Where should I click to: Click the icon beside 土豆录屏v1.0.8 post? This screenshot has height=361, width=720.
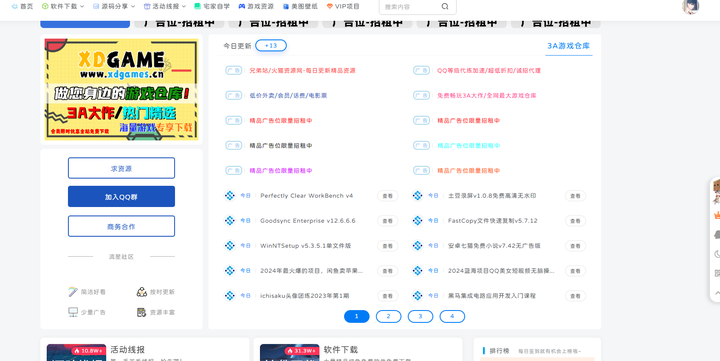pos(417,196)
